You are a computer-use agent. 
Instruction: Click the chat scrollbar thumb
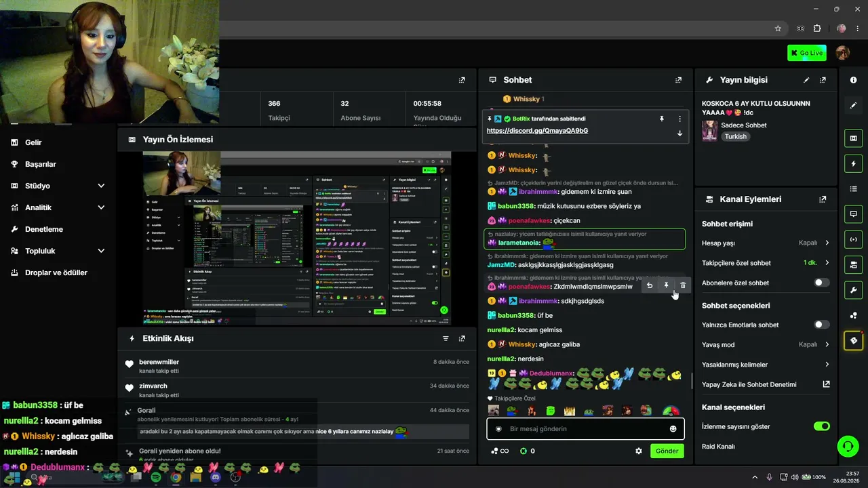[x=692, y=381]
